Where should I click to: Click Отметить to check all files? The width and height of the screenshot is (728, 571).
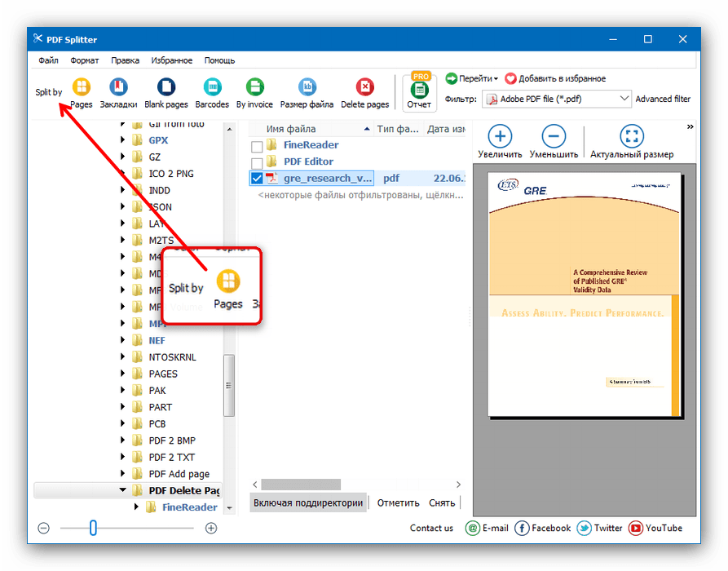pyautogui.click(x=398, y=502)
